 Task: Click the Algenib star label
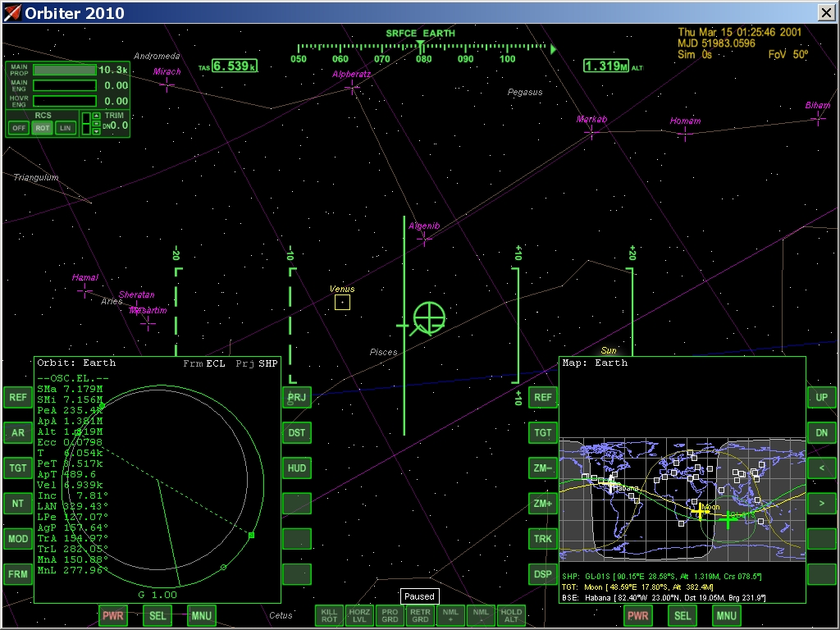(x=424, y=226)
